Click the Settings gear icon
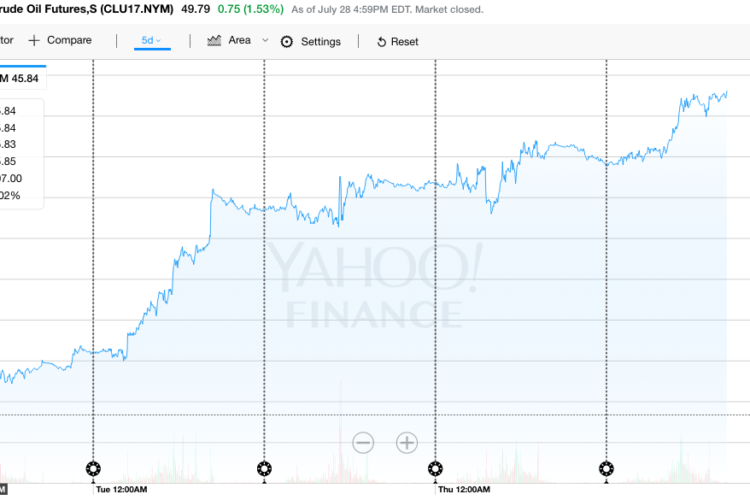 (x=287, y=42)
